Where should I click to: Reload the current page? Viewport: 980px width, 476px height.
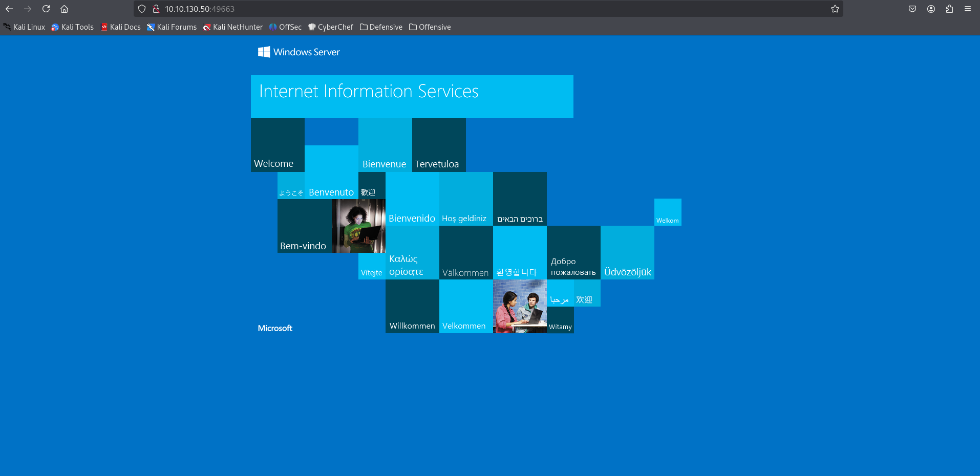tap(46, 9)
